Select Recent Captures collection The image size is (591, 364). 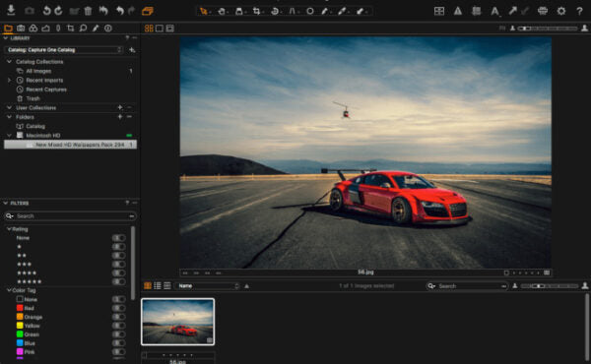pyautogui.click(x=46, y=90)
